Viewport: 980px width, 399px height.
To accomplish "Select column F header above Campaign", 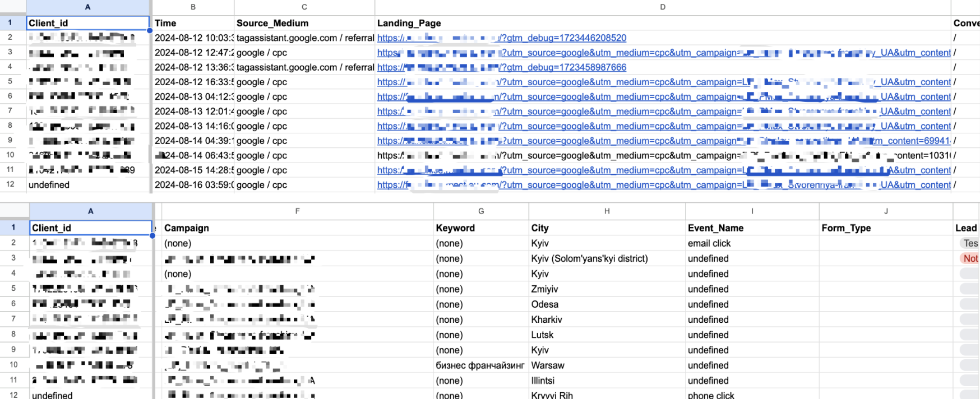I will (x=297, y=211).
